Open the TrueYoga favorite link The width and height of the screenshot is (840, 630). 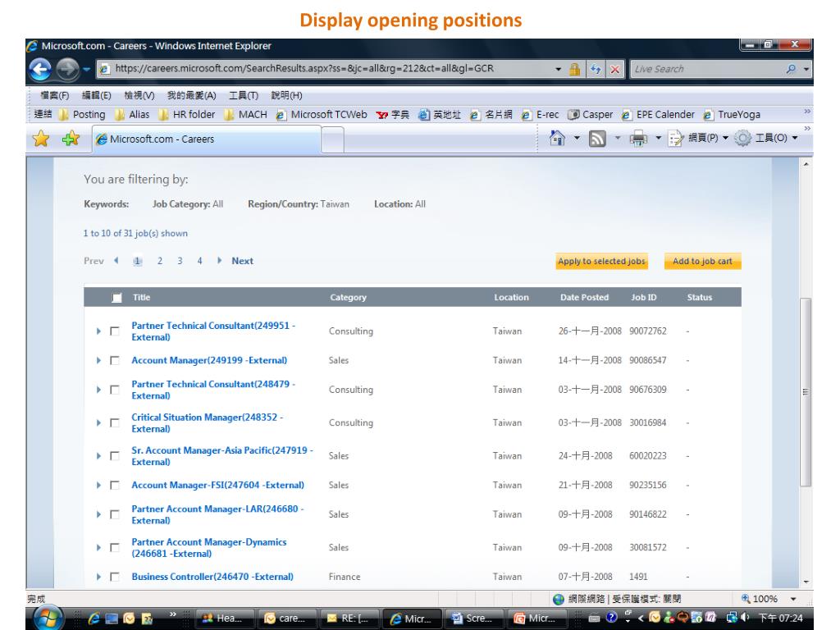tap(732, 115)
